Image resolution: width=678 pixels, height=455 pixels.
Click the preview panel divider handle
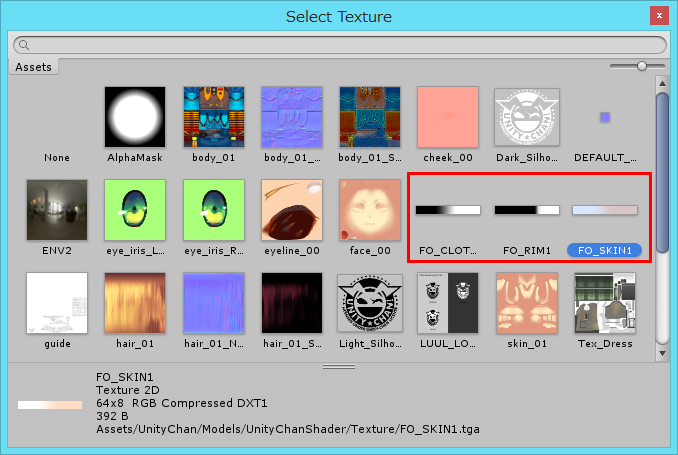pyautogui.click(x=339, y=367)
